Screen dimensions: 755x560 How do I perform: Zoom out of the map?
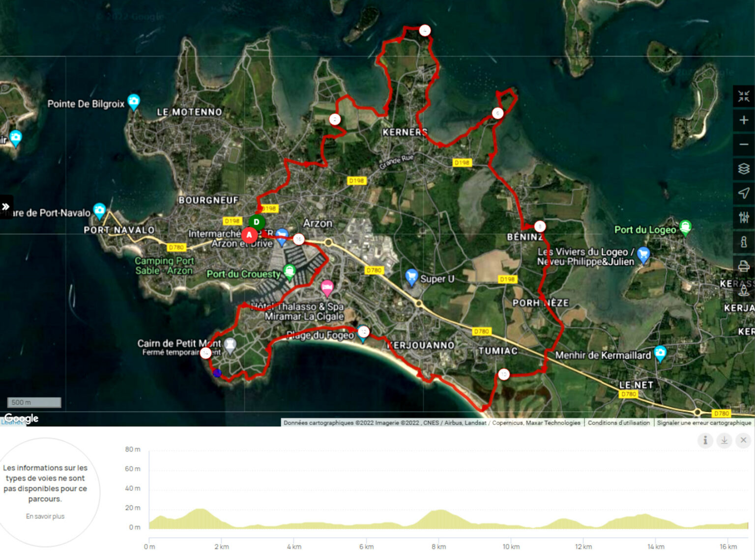click(x=743, y=144)
